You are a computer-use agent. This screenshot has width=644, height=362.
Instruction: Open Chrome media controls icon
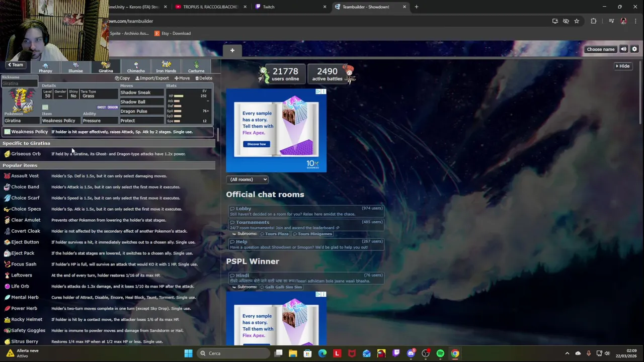tap(611, 21)
